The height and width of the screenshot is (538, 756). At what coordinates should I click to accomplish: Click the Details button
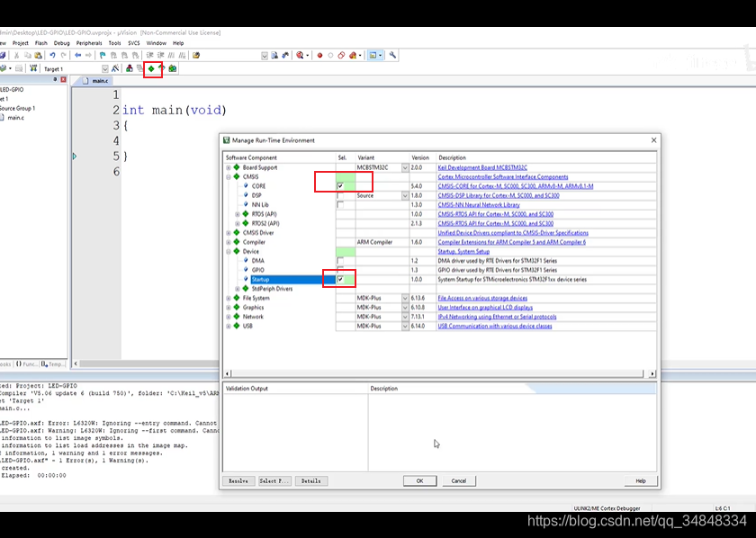(x=311, y=481)
